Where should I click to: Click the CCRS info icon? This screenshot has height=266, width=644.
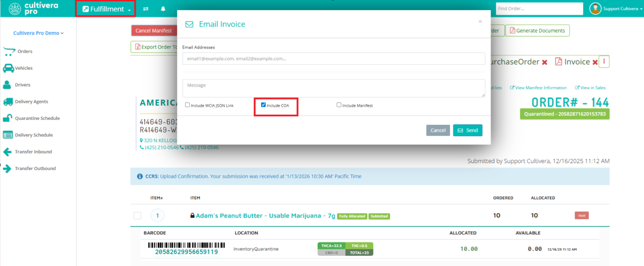pos(140,176)
